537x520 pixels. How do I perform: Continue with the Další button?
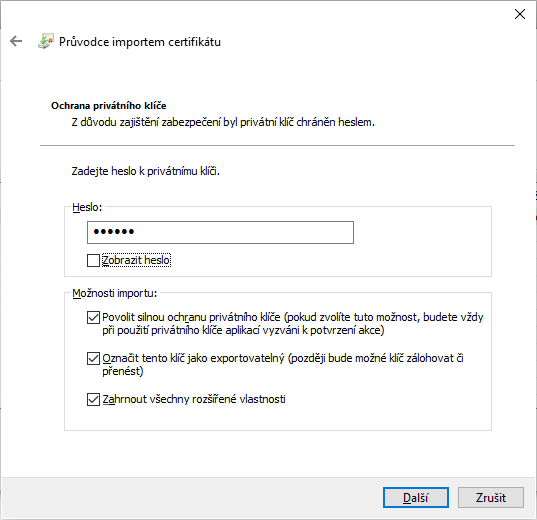pyautogui.click(x=416, y=497)
